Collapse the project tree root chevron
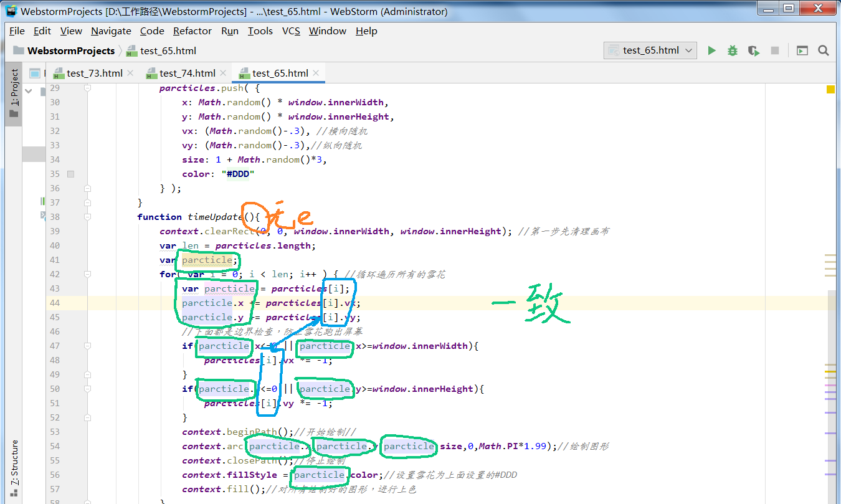 pyautogui.click(x=29, y=92)
